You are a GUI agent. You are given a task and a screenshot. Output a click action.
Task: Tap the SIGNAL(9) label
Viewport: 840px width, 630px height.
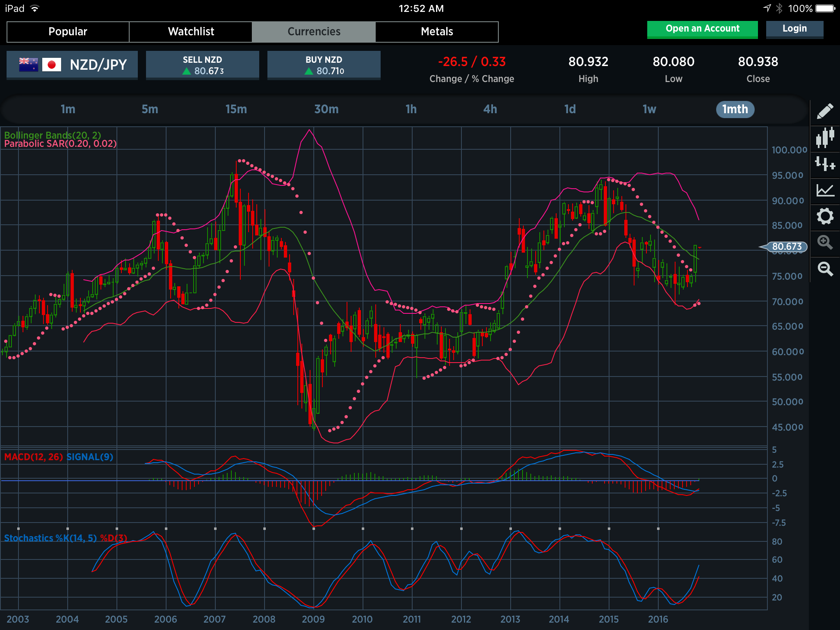(x=90, y=457)
